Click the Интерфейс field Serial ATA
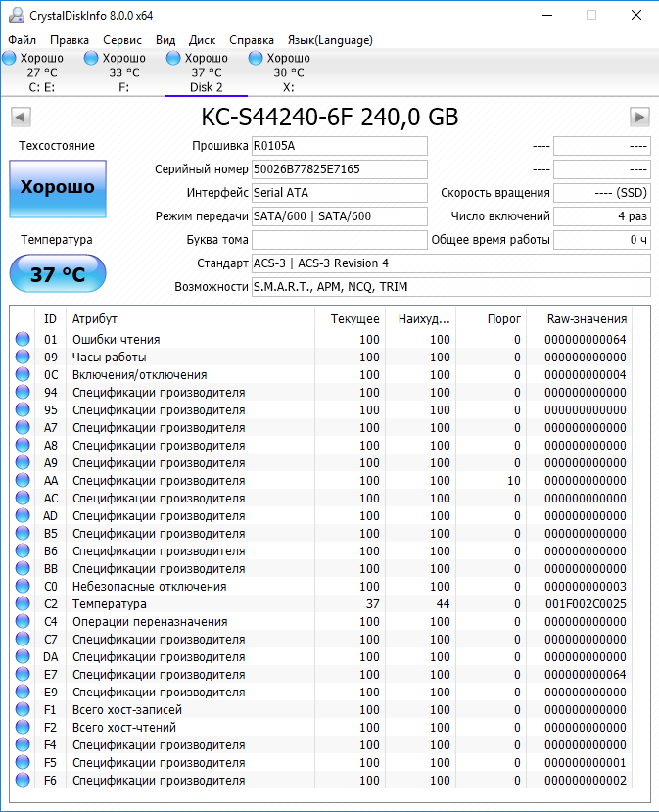The image size is (659, 812). tap(340, 193)
